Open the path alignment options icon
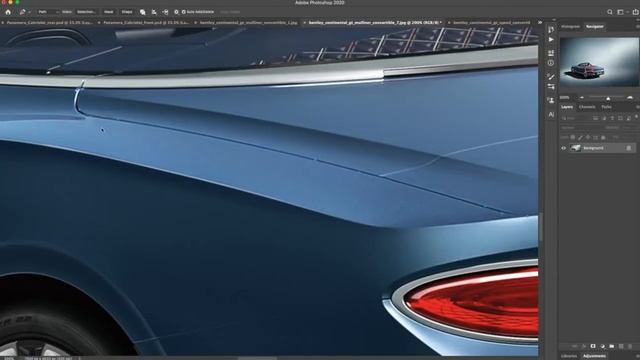Image resolution: width=640 pixels, height=360 pixels. (x=154, y=12)
